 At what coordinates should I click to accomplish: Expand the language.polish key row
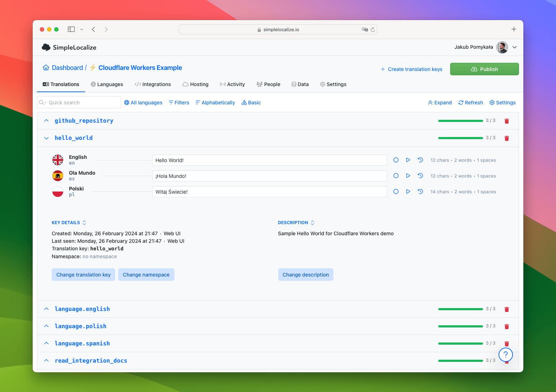coord(46,326)
